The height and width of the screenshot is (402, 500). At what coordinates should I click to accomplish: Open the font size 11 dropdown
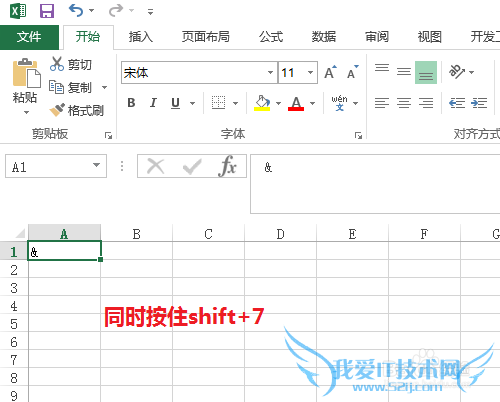(310, 72)
